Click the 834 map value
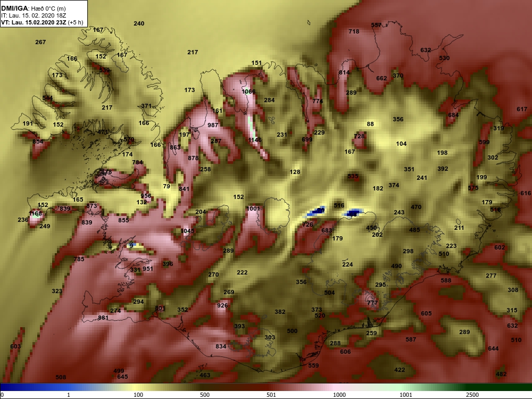This screenshot has height=399, width=532. coord(221,346)
